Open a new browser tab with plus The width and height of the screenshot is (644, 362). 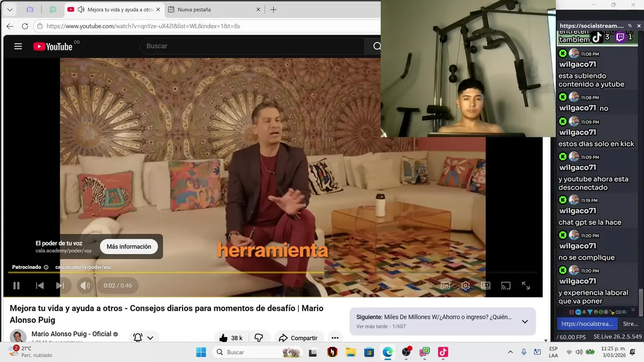click(x=274, y=10)
